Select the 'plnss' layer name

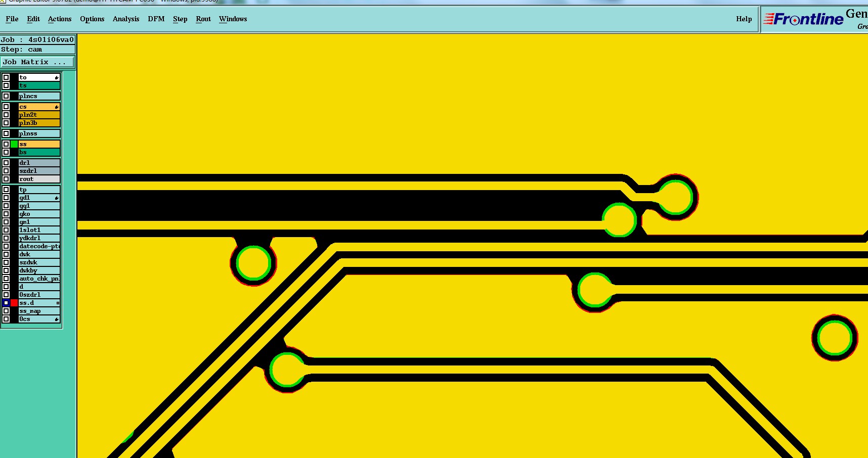pos(39,133)
